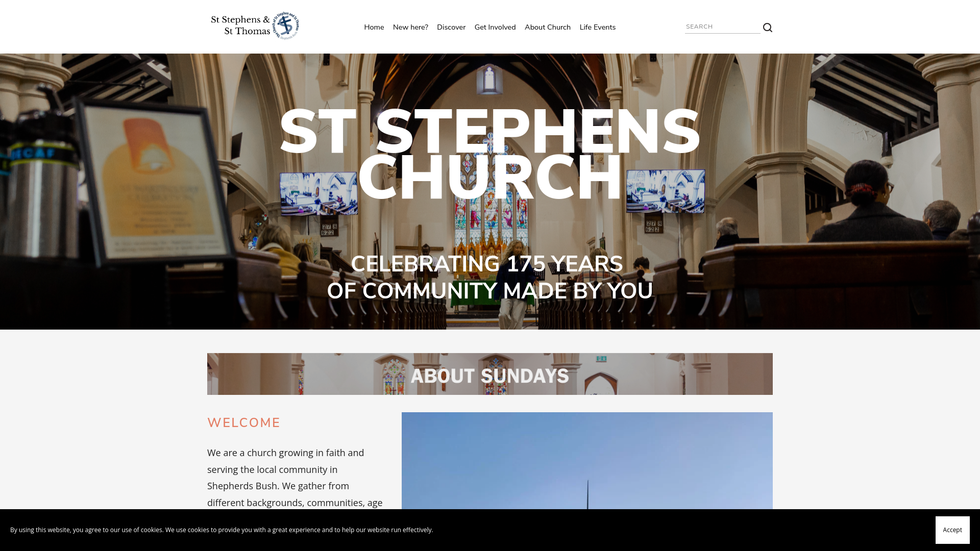Click the St Stephens Church hero heading
Viewport: 980px width, 551px height.
490,154
